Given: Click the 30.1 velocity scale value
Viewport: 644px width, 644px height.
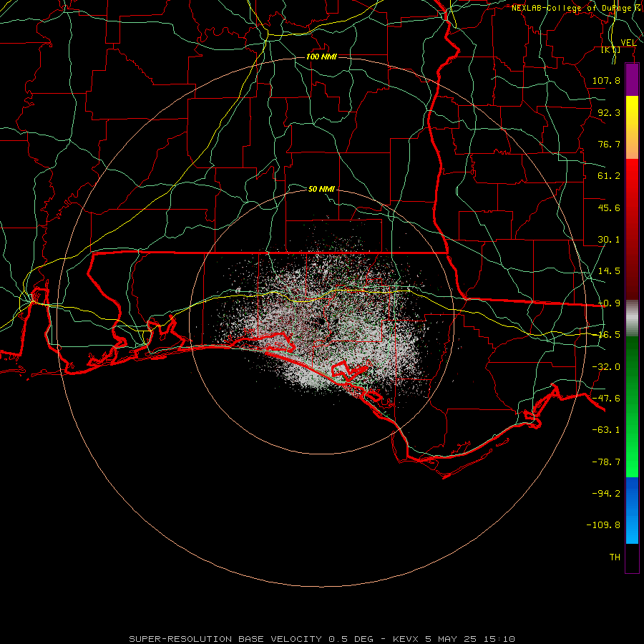Looking at the screenshot, I should coord(609,240).
